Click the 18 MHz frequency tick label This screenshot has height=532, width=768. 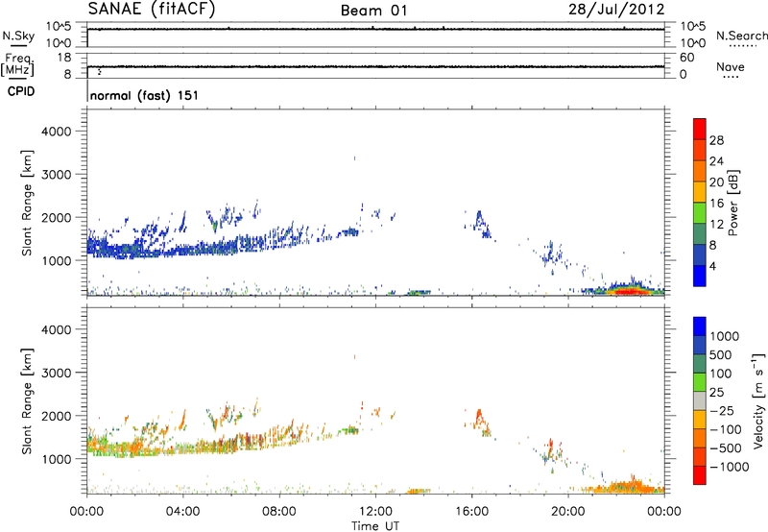click(x=64, y=58)
